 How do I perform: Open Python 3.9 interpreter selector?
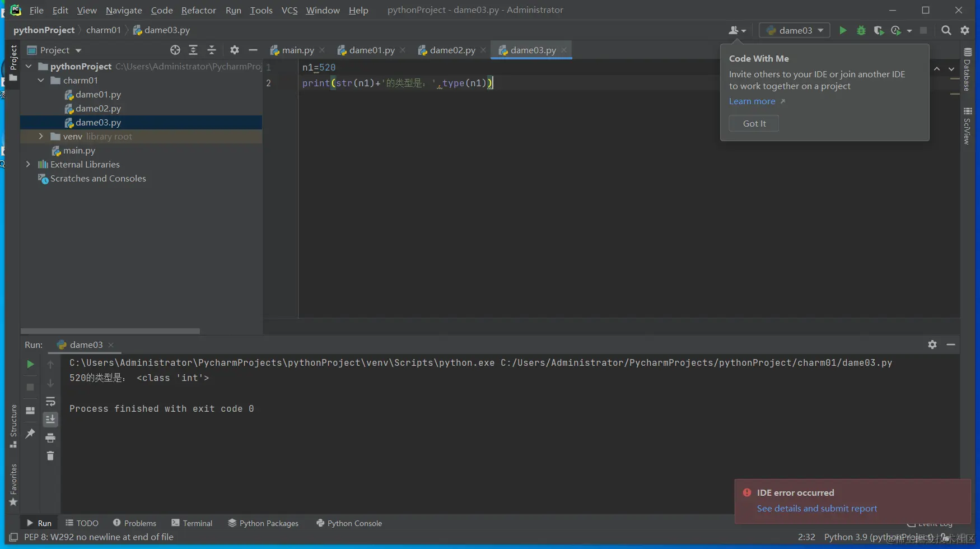(878, 537)
